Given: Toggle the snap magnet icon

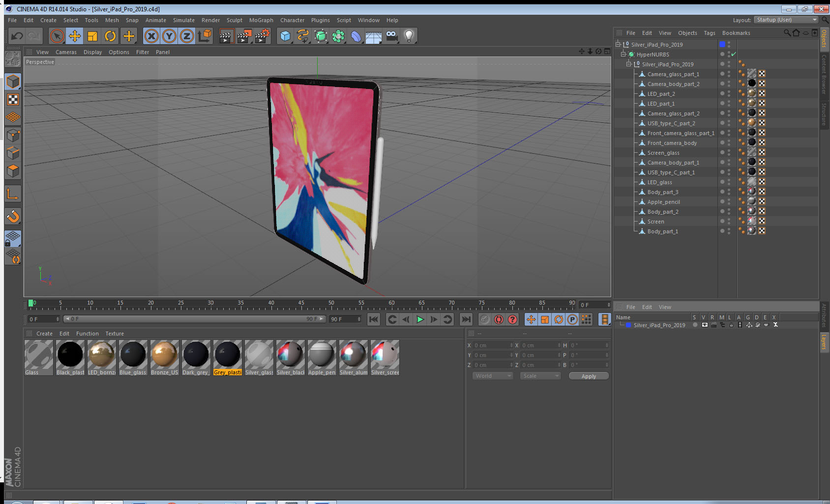Looking at the screenshot, I should (x=13, y=216).
